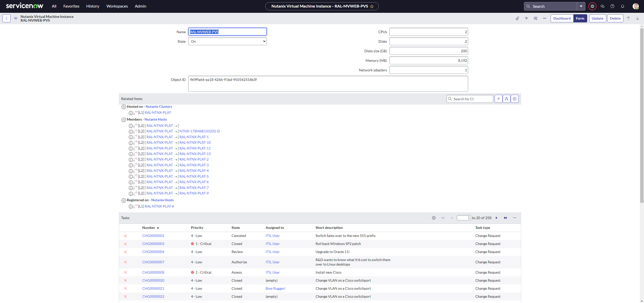Screen dimensions: 644x303
Task: Open the Bow Ruggeri user link
Action: click(x=275, y=288)
